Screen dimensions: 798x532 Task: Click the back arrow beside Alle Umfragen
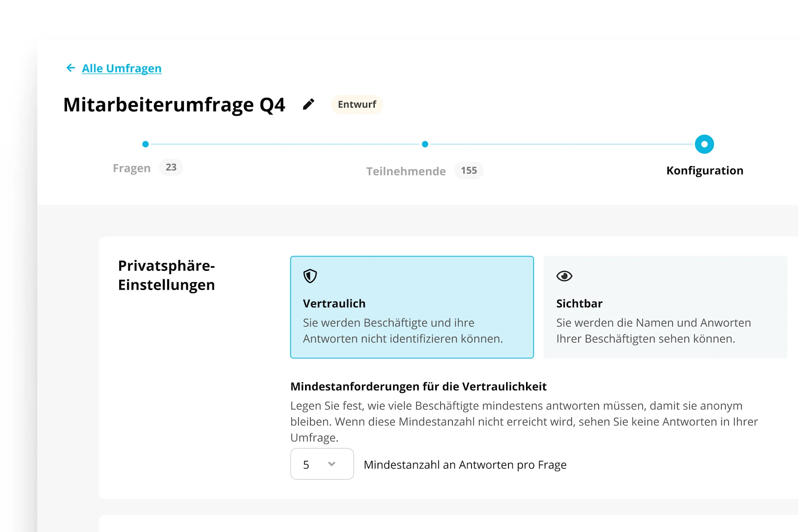tap(70, 68)
